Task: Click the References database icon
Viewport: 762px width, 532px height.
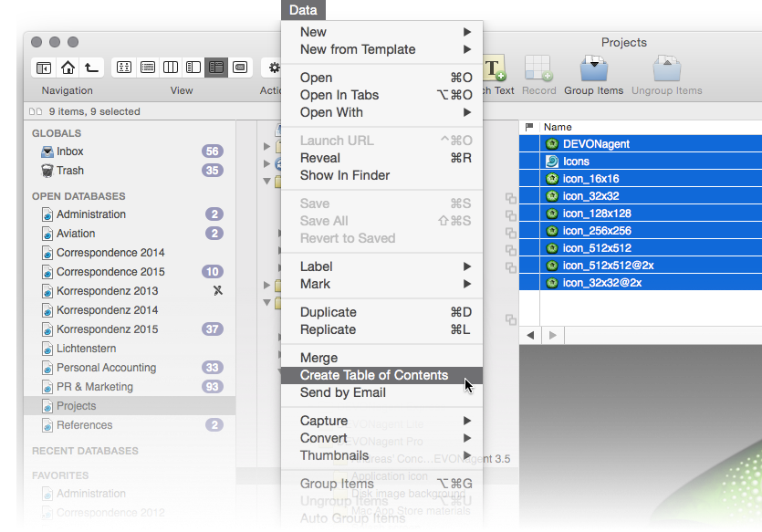Action: 47,425
